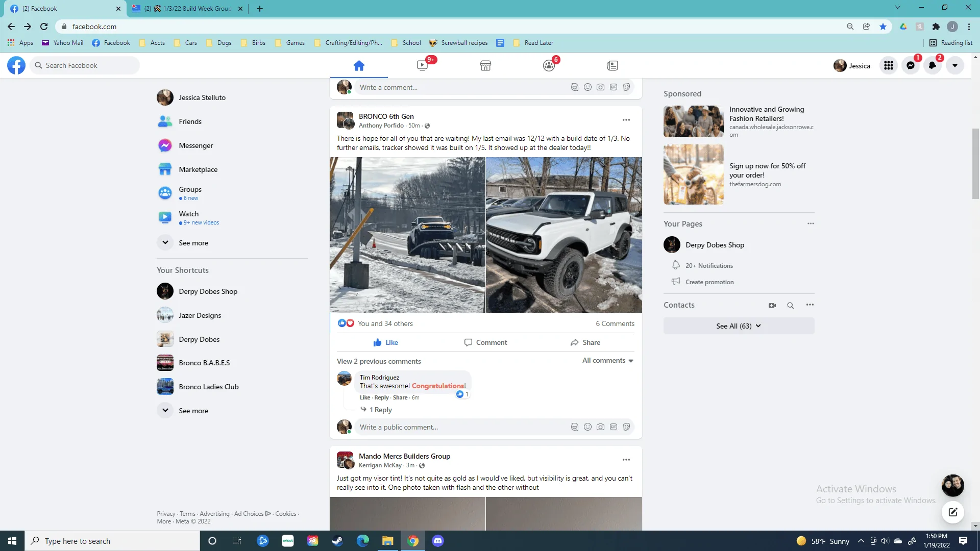Open the Facebook apps menu grid icon
980x551 pixels.
889,65
